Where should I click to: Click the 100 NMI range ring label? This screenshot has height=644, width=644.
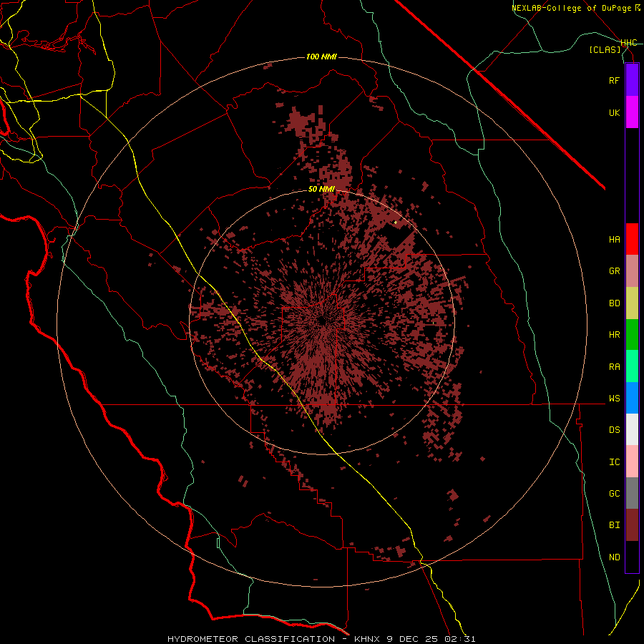coord(321,57)
